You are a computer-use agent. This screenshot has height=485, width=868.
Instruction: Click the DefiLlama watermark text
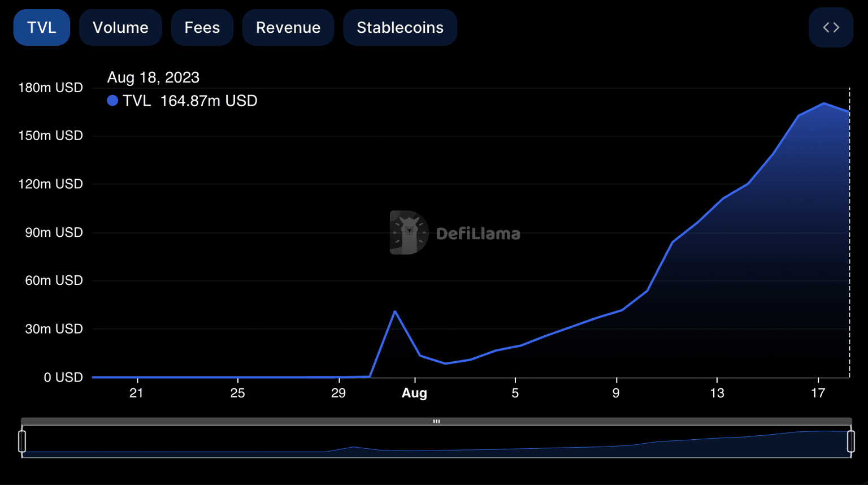click(478, 233)
